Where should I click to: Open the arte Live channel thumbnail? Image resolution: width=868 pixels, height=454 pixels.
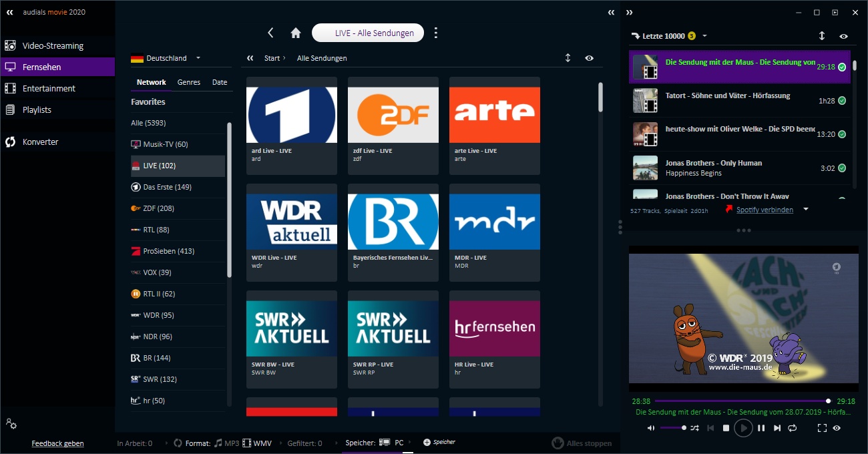tap(494, 115)
